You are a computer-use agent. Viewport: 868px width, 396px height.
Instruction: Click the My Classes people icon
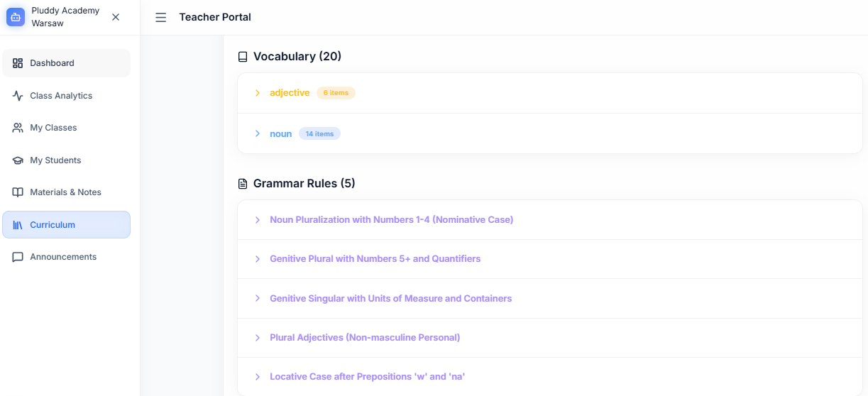pyautogui.click(x=18, y=128)
